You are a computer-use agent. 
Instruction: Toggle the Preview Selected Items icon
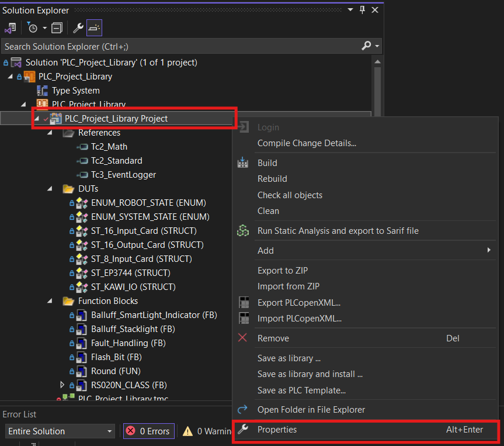[x=94, y=28]
